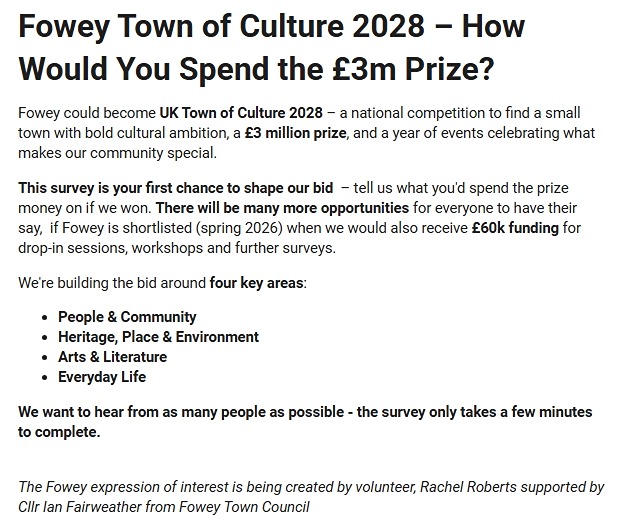Click the bold 'to complete.' line
This screenshot has width=619, height=529.
click(59, 432)
